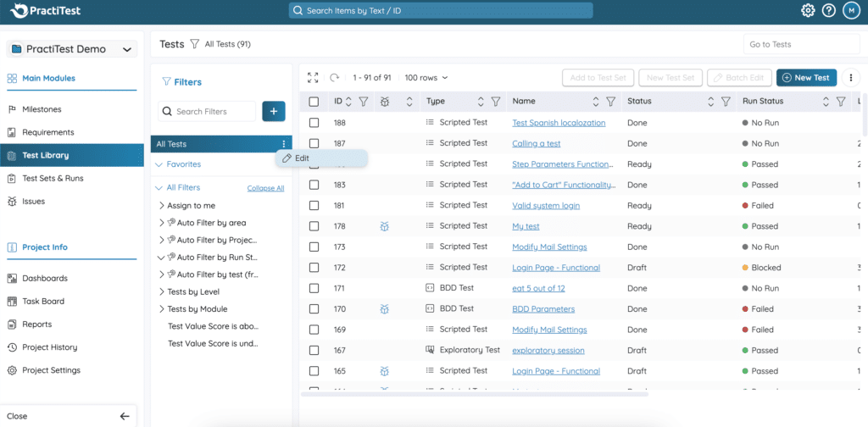Change the 100 rows per page dropdown
The width and height of the screenshot is (868, 427).
pyautogui.click(x=426, y=78)
